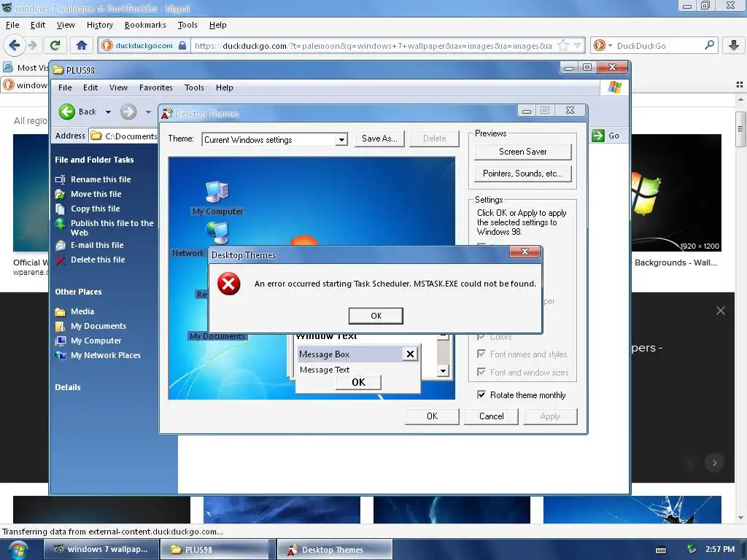Toggle Rotate theme monthly checkbox

point(481,394)
